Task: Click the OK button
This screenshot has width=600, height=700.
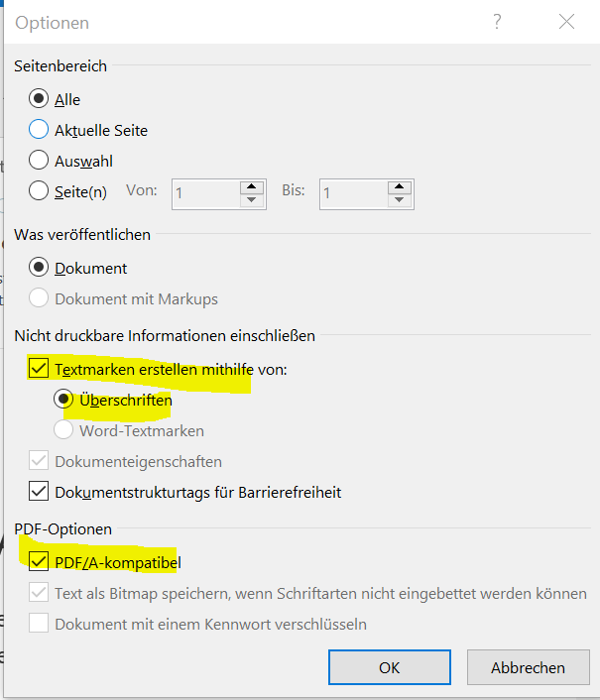Action: pos(390,667)
